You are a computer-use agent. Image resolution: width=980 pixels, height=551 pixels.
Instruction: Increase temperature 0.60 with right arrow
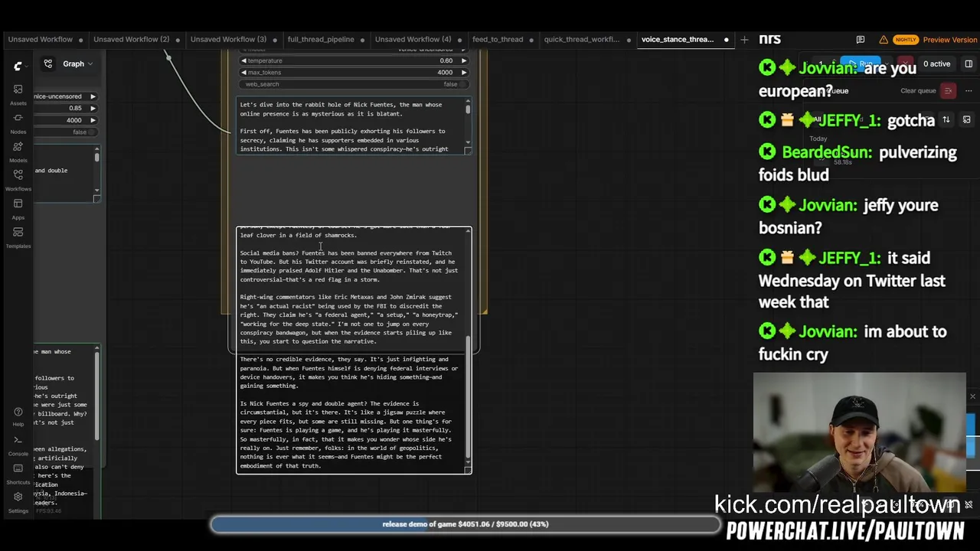point(463,60)
